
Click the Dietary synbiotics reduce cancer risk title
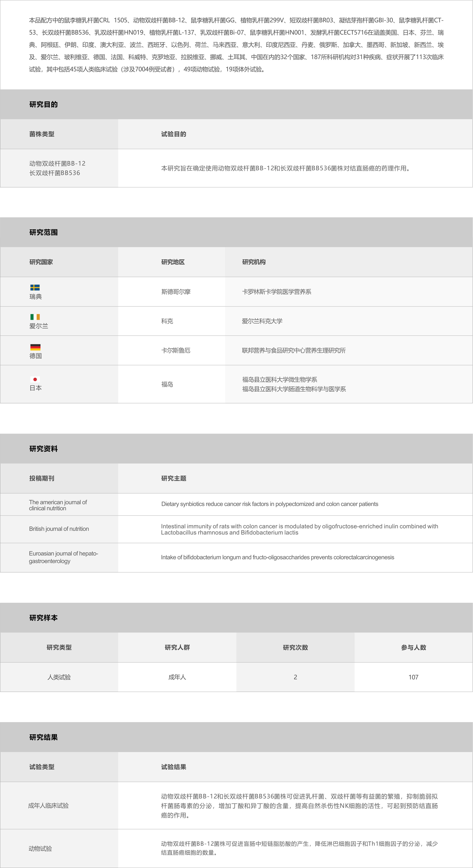click(x=269, y=504)
